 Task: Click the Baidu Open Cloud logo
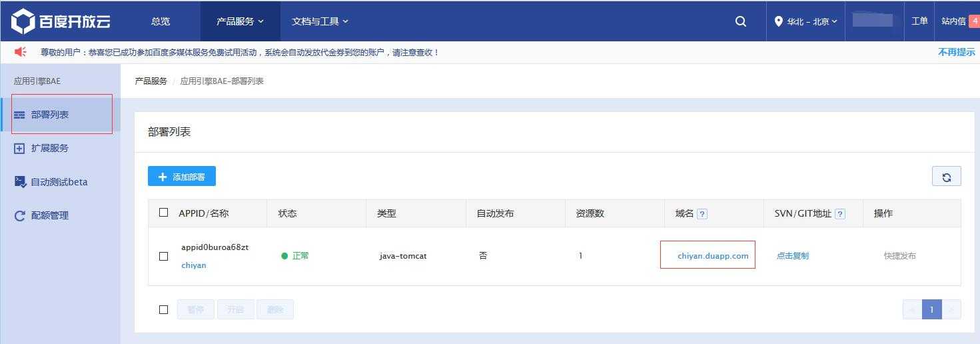(x=61, y=21)
